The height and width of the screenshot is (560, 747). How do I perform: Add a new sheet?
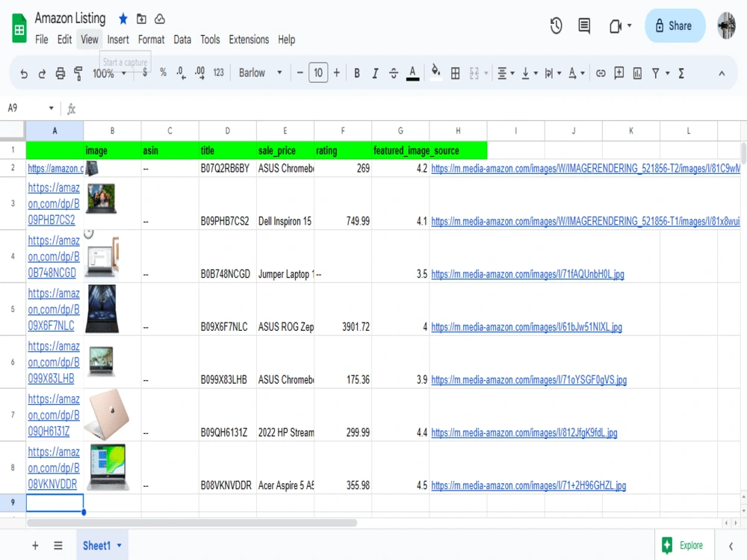35,546
